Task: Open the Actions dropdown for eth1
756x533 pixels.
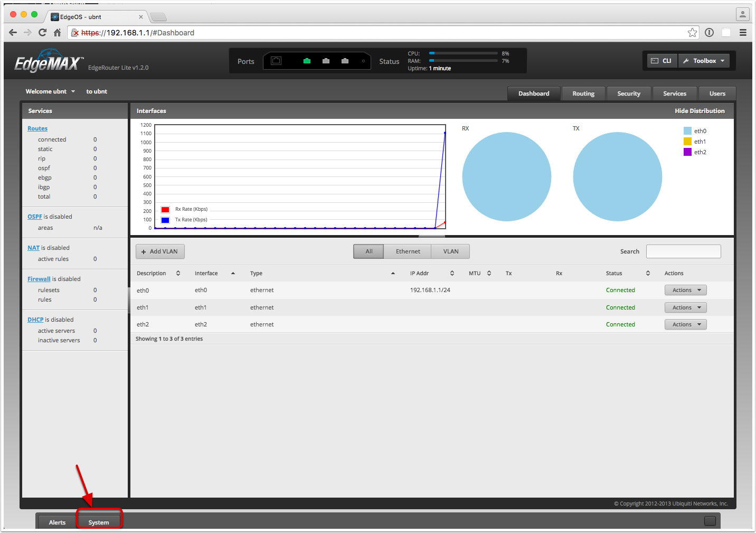Action: coord(685,307)
